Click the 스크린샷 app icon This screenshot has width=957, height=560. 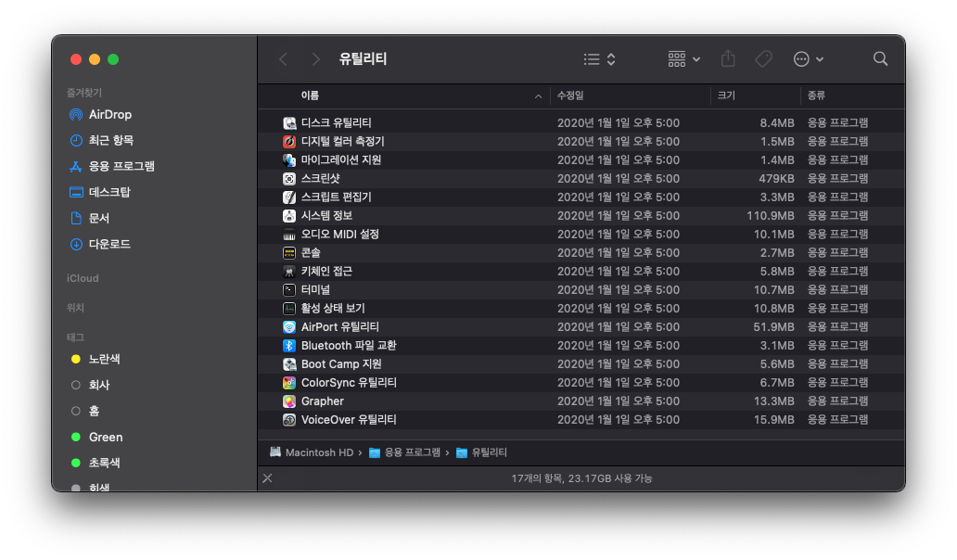[289, 179]
